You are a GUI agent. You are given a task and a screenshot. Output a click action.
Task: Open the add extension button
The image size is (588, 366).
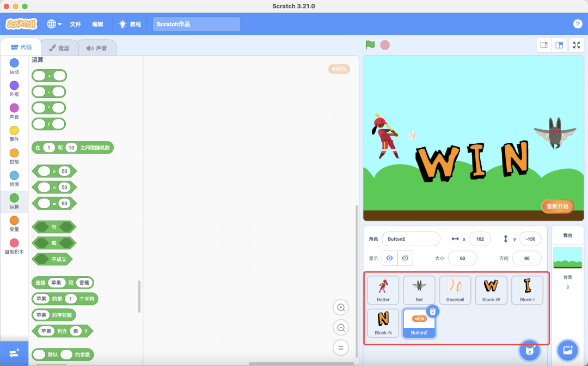pyautogui.click(x=14, y=353)
